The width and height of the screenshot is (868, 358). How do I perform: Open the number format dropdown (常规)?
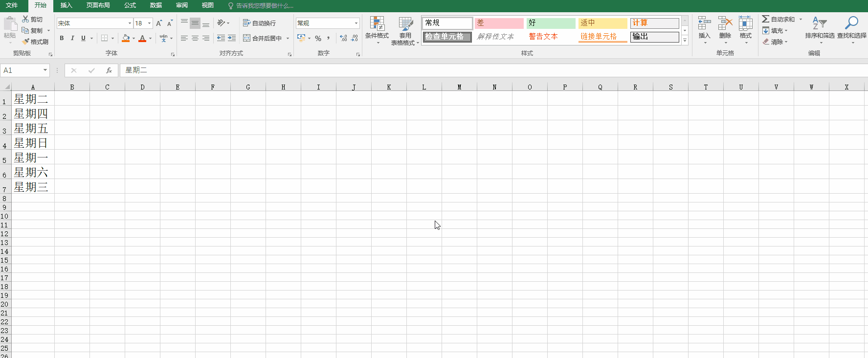356,23
